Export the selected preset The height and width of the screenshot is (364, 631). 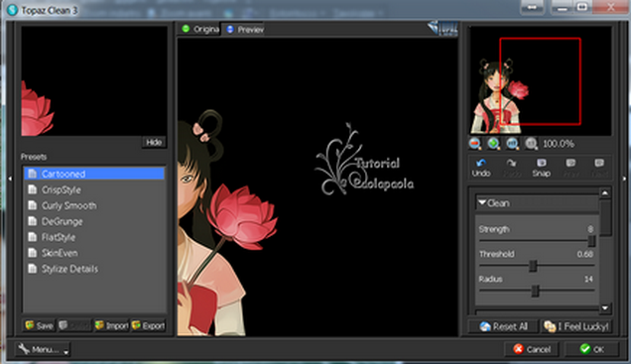click(x=148, y=325)
